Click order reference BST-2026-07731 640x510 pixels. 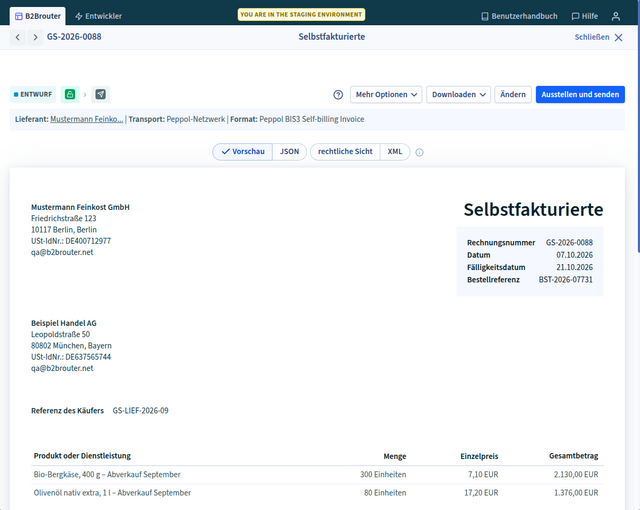pyautogui.click(x=565, y=280)
